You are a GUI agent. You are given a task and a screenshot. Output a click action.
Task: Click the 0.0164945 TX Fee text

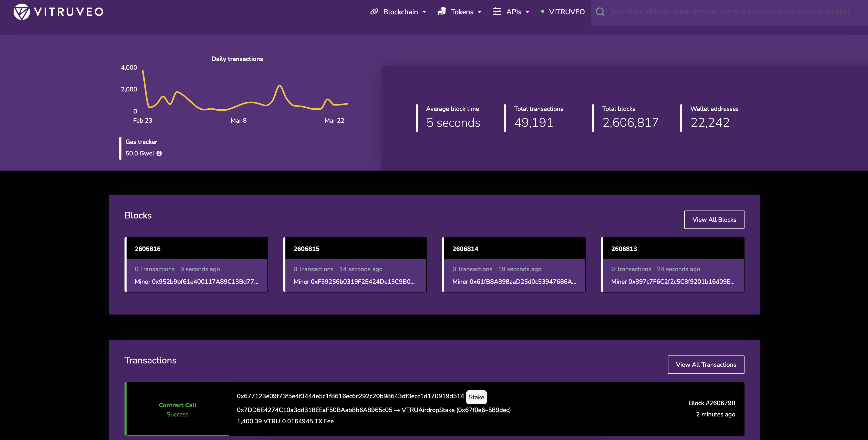(x=308, y=421)
